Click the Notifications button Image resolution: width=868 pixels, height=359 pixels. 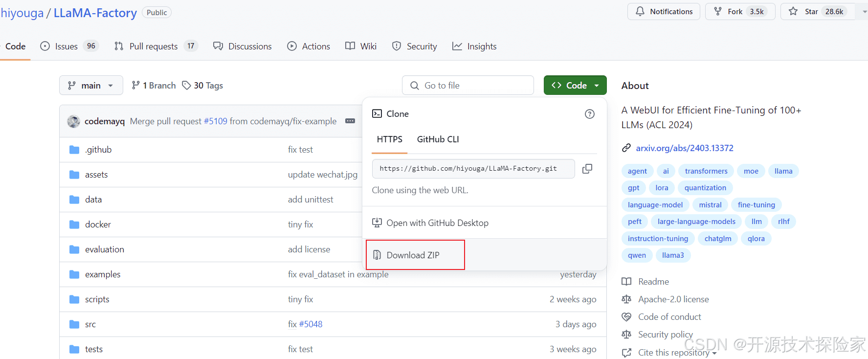click(664, 11)
